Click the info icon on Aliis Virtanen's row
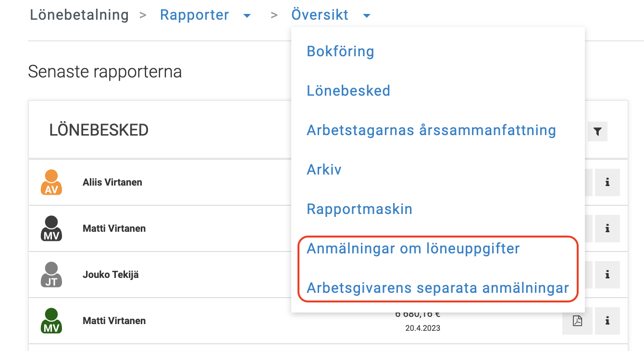 [x=607, y=182]
